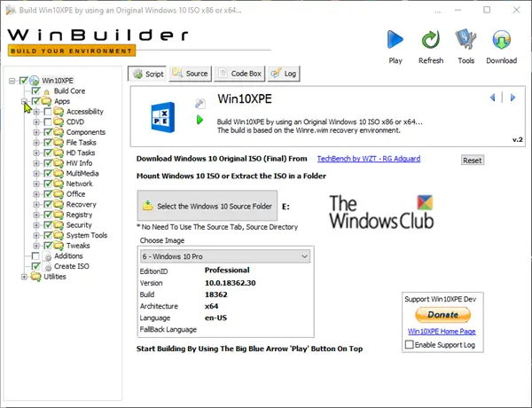Click the big blue Play arrow

[395, 39]
